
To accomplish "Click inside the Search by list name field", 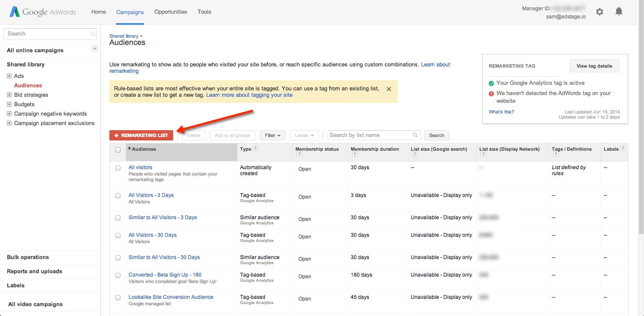I will (369, 135).
